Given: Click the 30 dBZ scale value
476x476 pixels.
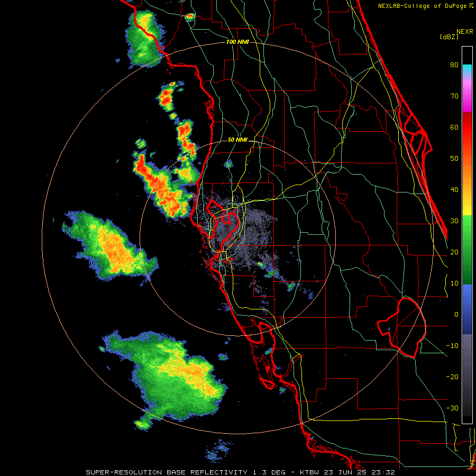Looking at the screenshot, I should (454, 221).
